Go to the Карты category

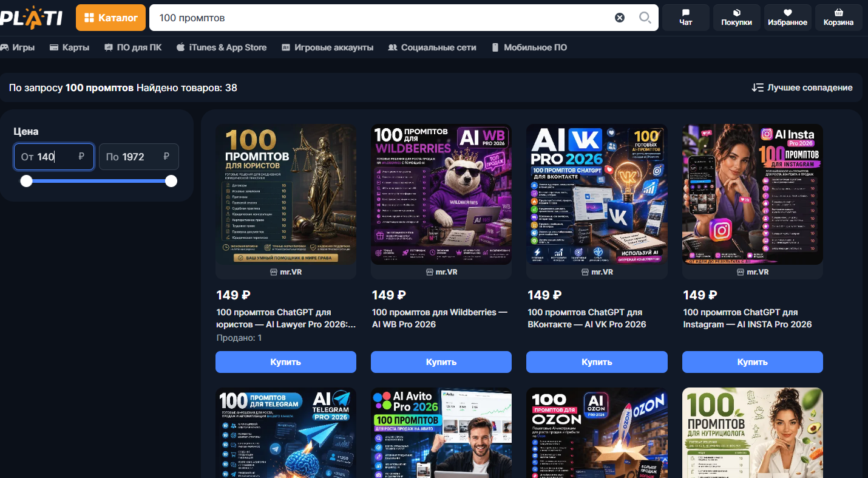click(x=69, y=47)
